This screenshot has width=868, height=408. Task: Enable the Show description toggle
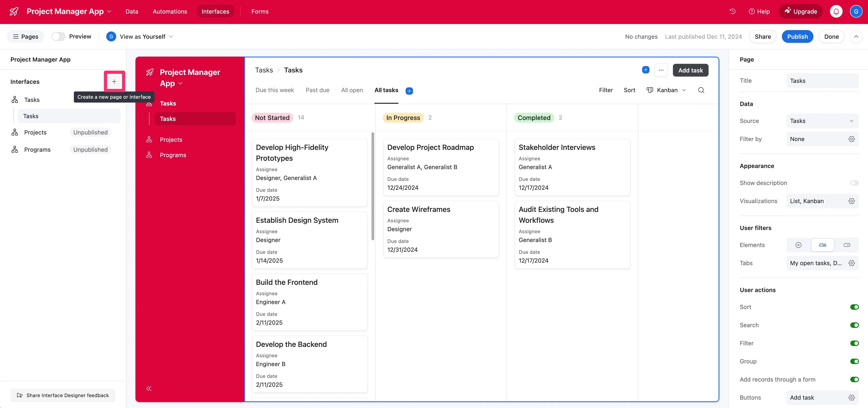854,183
